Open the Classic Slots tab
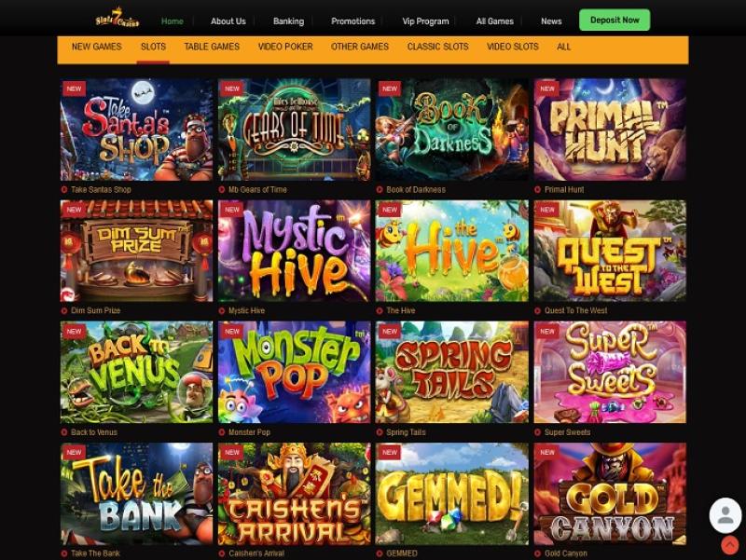The height and width of the screenshot is (560, 746). [437, 47]
